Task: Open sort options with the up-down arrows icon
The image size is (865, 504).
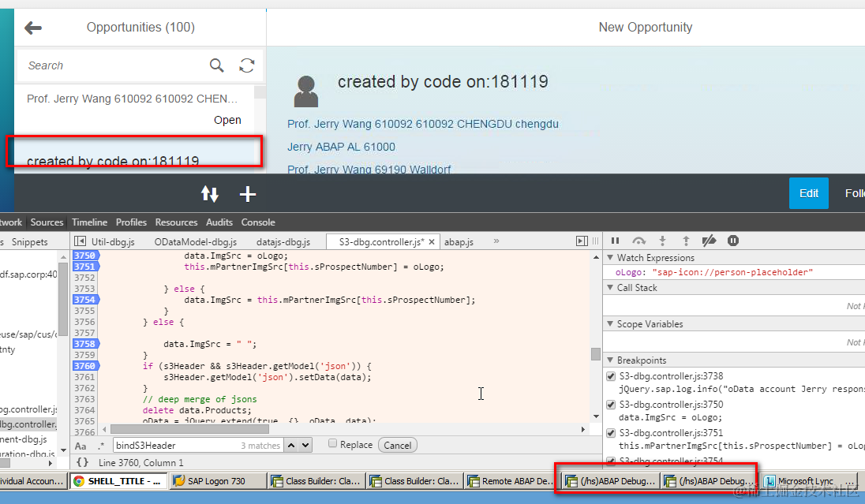Action: point(210,193)
